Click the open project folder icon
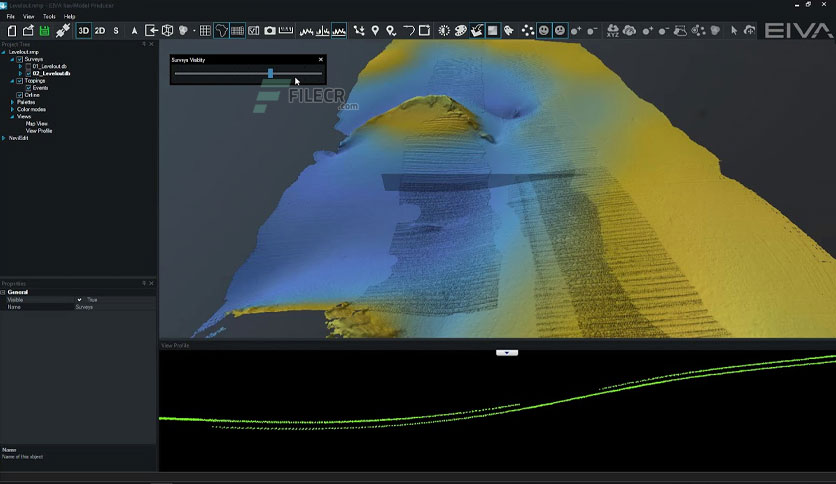The image size is (836, 484). (x=28, y=31)
